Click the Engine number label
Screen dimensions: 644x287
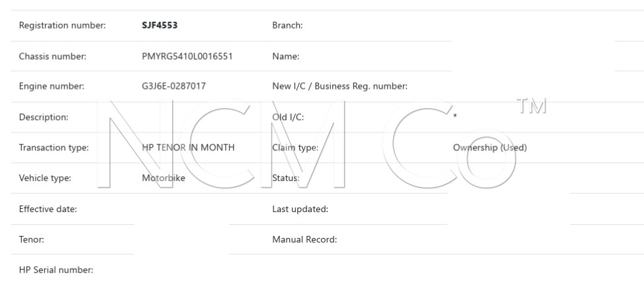(x=52, y=86)
